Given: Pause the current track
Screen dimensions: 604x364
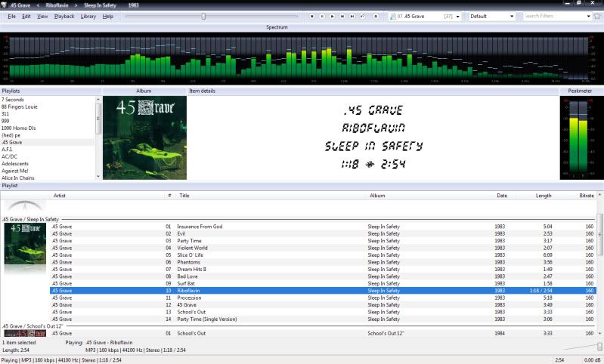Looking at the screenshot, I should pos(322,16).
